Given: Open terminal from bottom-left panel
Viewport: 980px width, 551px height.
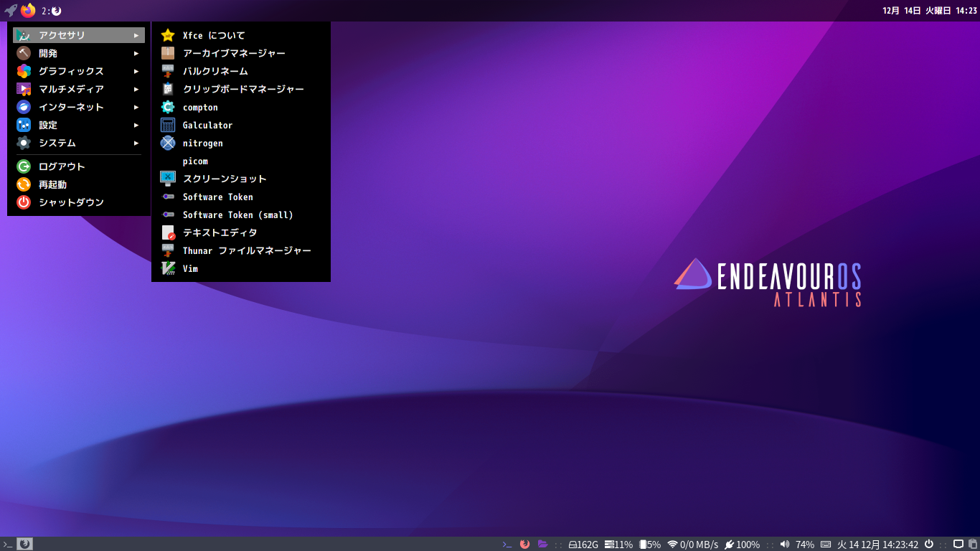Looking at the screenshot, I should (x=8, y=544).
